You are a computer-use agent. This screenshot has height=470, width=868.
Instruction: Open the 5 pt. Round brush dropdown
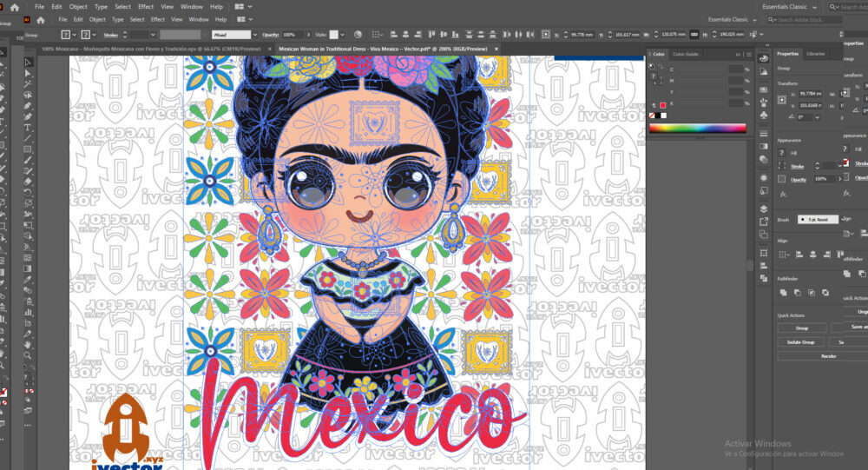[x=819, y=220]
